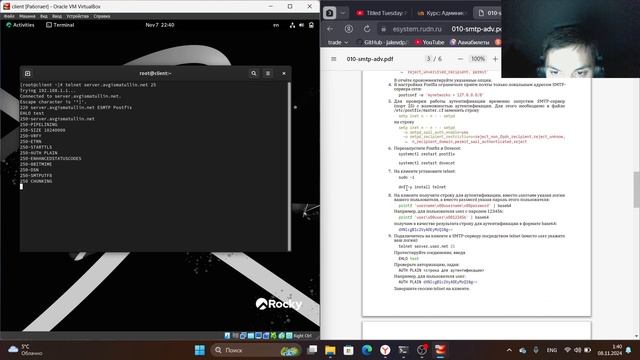Open the Справка menu in VirtualBox
The image size is (640, 360).
pos(102,16)
